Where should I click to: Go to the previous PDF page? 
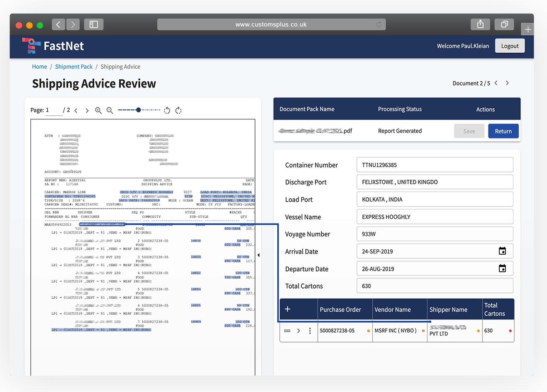[76, 110]
